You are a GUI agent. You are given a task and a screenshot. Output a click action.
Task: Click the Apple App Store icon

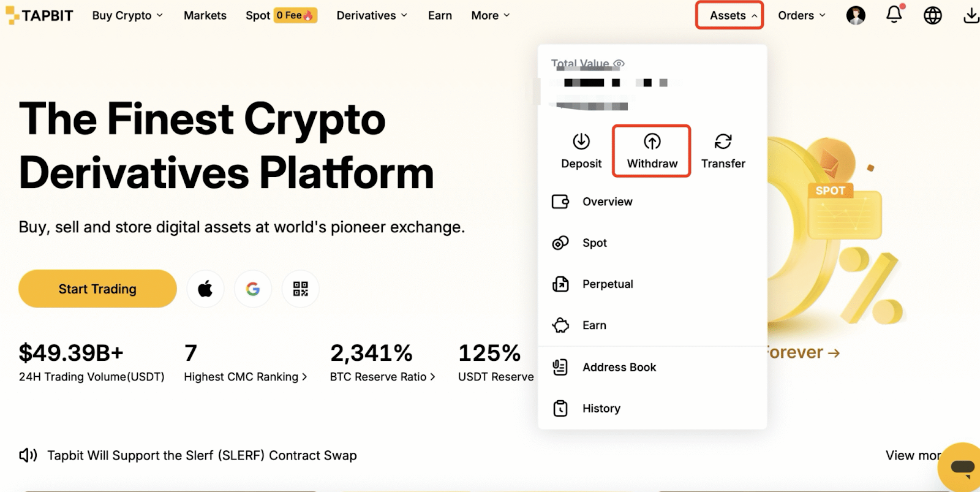(205, 289)
